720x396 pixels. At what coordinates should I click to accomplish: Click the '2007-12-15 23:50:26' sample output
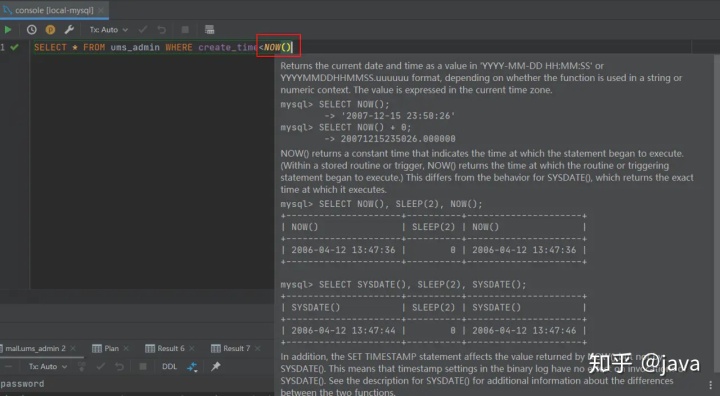398,116
